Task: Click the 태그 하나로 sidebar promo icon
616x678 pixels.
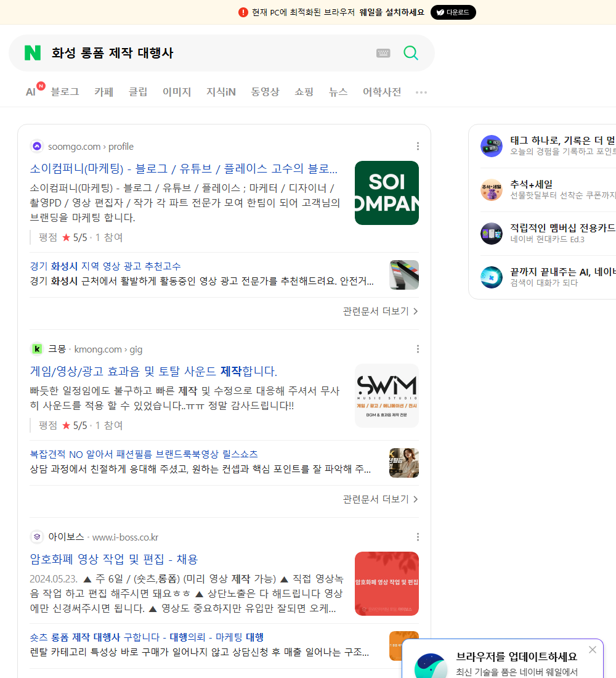Action: 492,145
